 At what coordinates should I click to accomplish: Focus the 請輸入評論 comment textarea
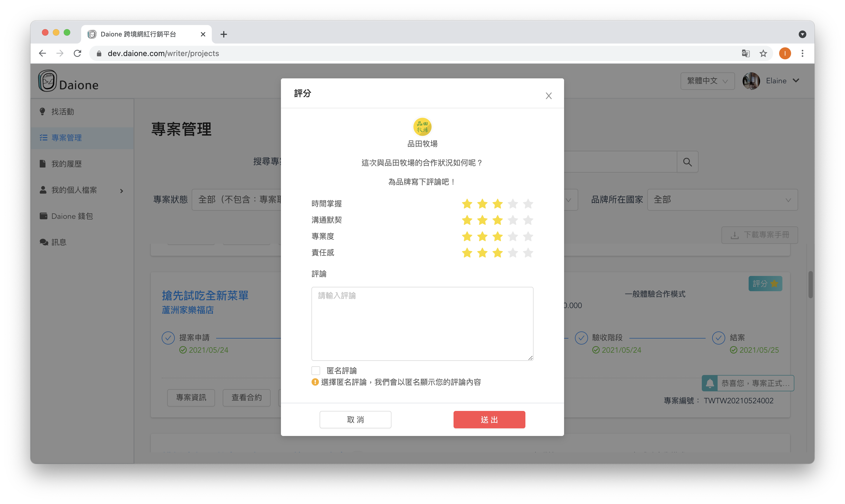point(422,324)
